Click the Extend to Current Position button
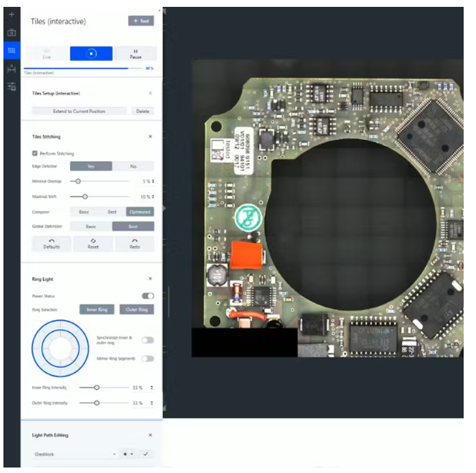The image size is (476, 473). (x=79, y=110)
